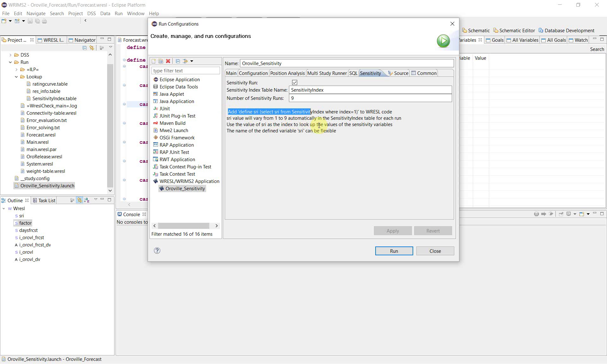Open the Multi Study Runner tab
Image resolution: width=607 pixels, height=364 pixels.
[x=327, y=73]
